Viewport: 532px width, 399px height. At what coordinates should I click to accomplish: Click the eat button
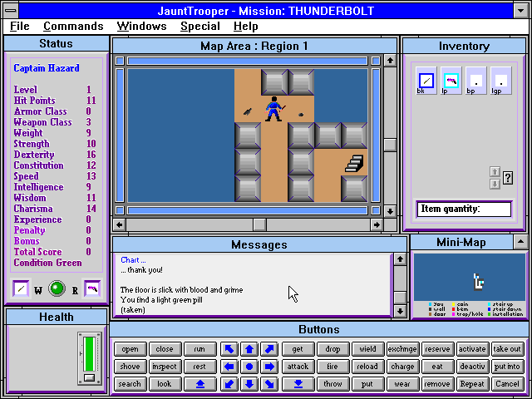point(437,367)
